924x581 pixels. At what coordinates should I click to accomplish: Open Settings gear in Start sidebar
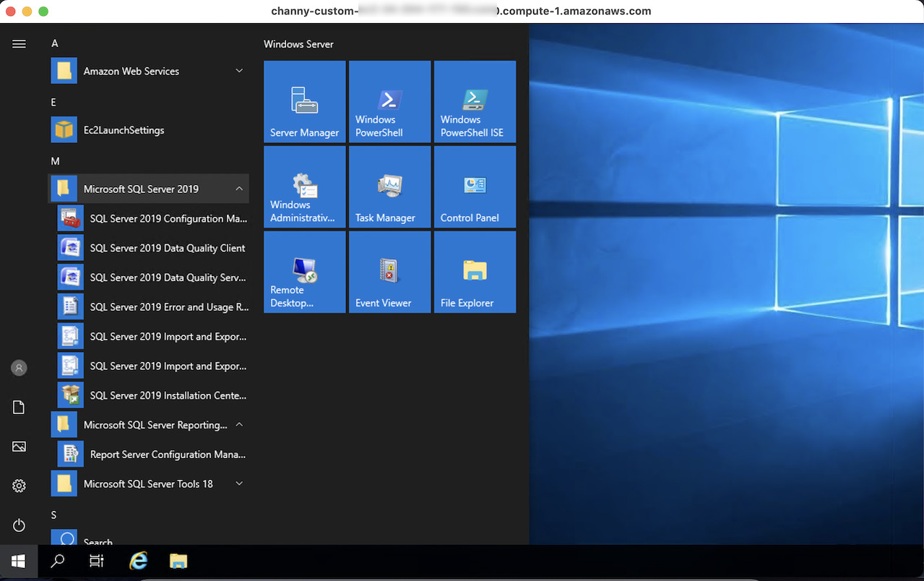coord(20,486)
